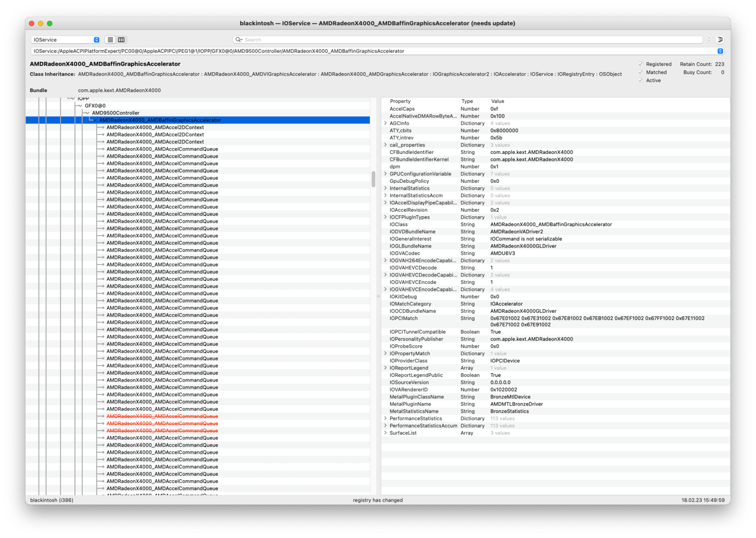This screenshot has width=756, height=538.
Task: Expand the GPUConfigurationVariable dictionary
Action: click(x=385, y=174)
